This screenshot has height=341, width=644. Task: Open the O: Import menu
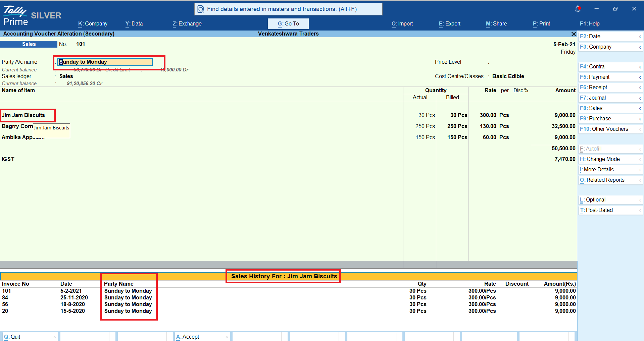coord(402,24)
